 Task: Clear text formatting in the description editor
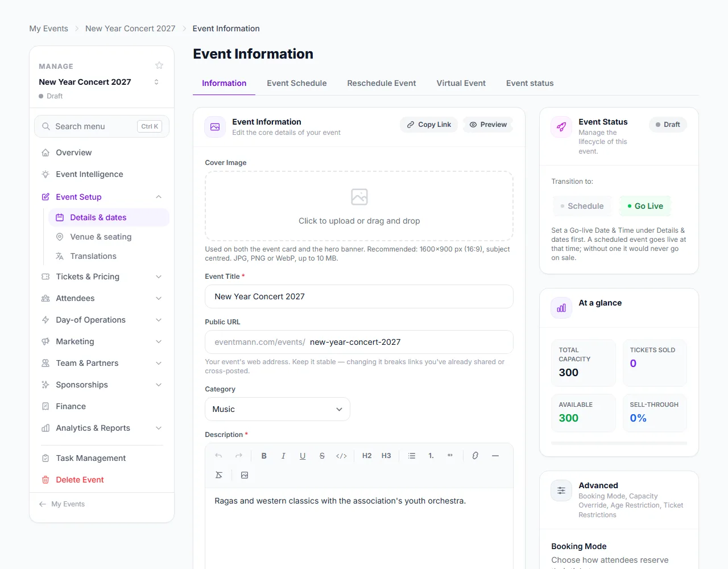point(219,475)
